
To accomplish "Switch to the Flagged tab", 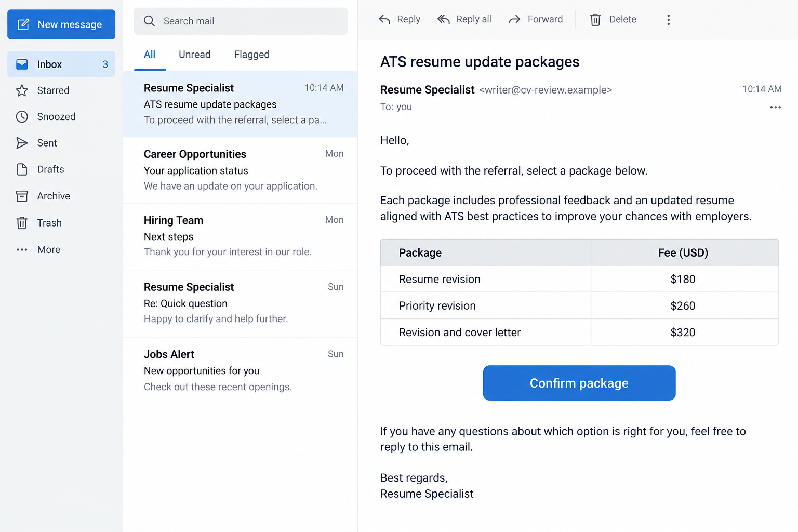I will (x=251, y=55).
